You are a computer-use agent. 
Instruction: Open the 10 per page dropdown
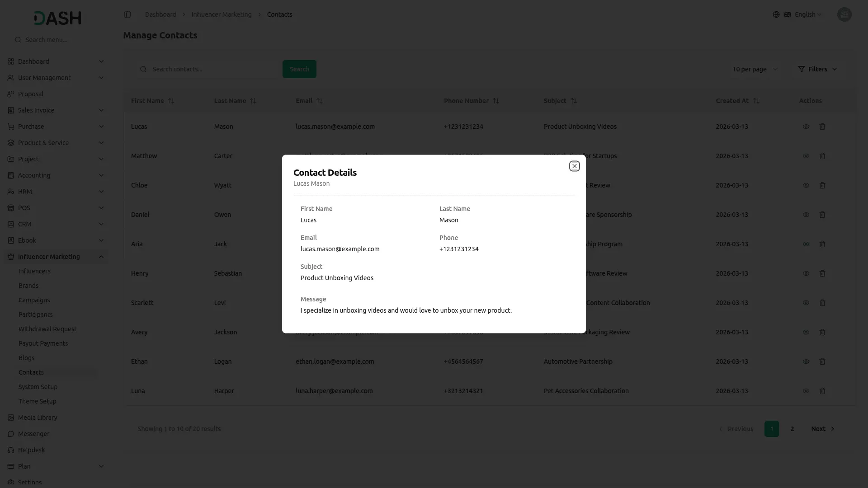coord(755,69)
